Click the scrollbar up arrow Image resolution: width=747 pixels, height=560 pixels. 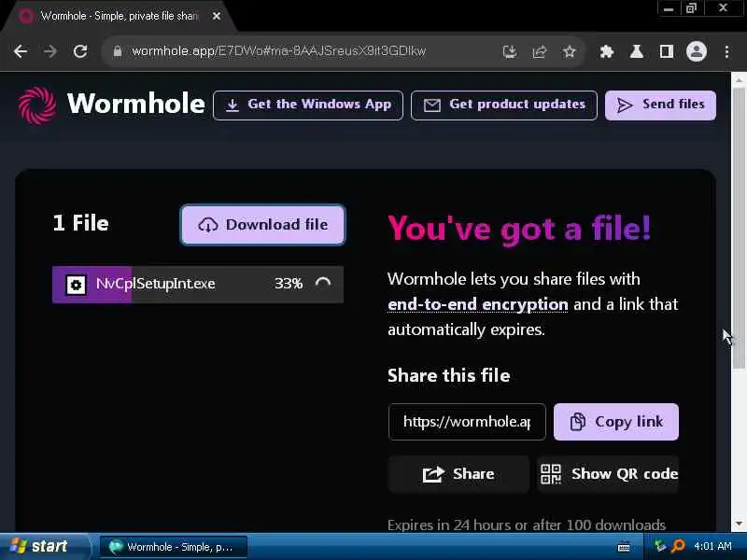tap(739, 80)
